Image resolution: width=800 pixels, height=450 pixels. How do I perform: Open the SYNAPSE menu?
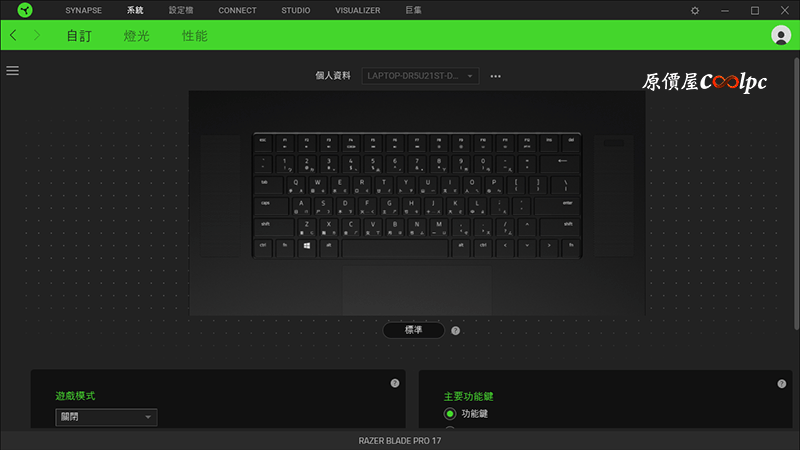(83, 10)
